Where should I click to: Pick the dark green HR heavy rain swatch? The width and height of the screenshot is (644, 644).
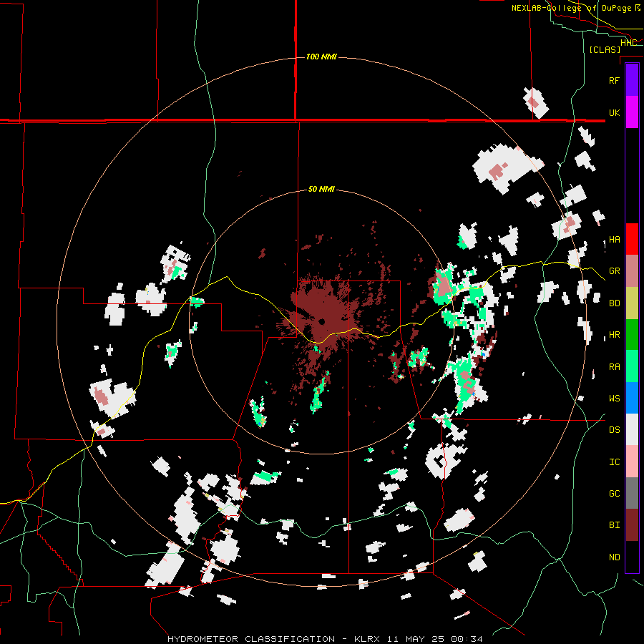coord(632,334)
